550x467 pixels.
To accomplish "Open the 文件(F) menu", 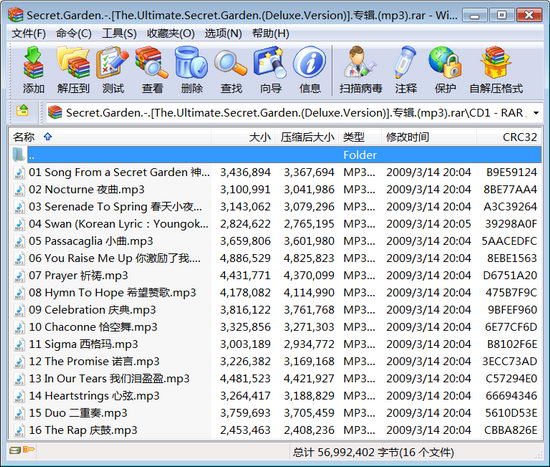I will (29, 34).
